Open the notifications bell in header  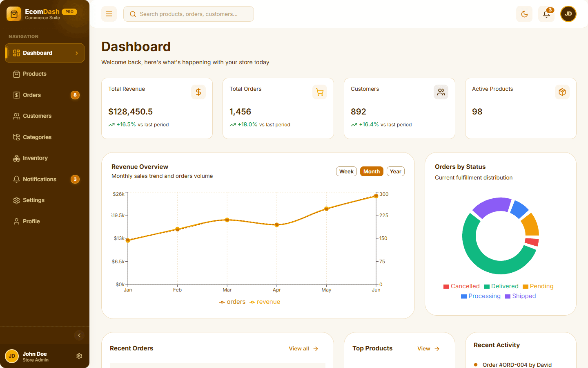(x=546, y=14)
